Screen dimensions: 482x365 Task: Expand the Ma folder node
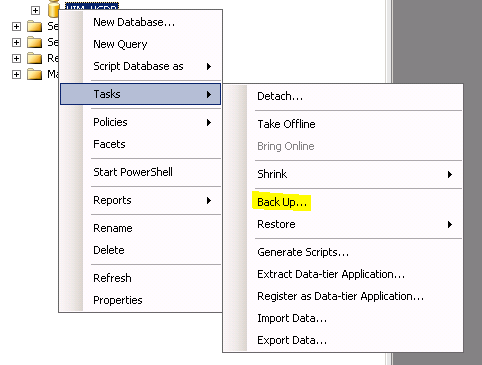16,74
